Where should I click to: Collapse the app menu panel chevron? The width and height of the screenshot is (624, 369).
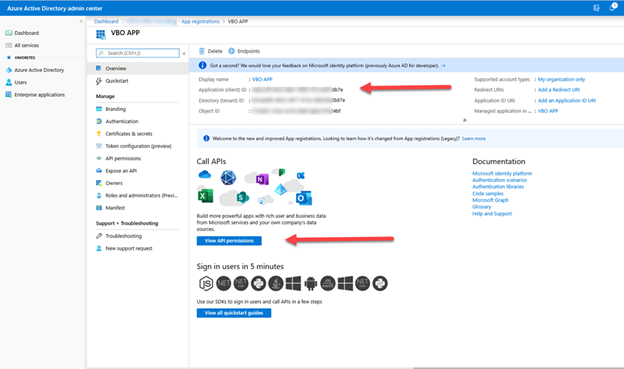(184, 53)
